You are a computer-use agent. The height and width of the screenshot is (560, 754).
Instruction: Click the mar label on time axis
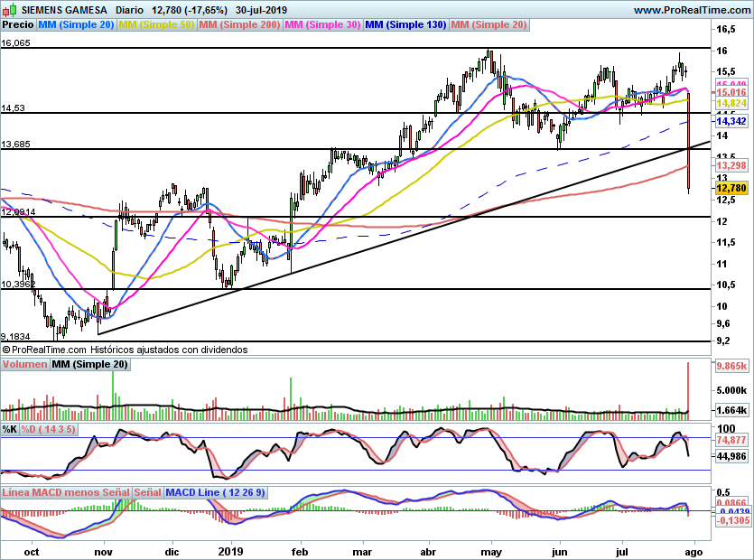point(362,552)
